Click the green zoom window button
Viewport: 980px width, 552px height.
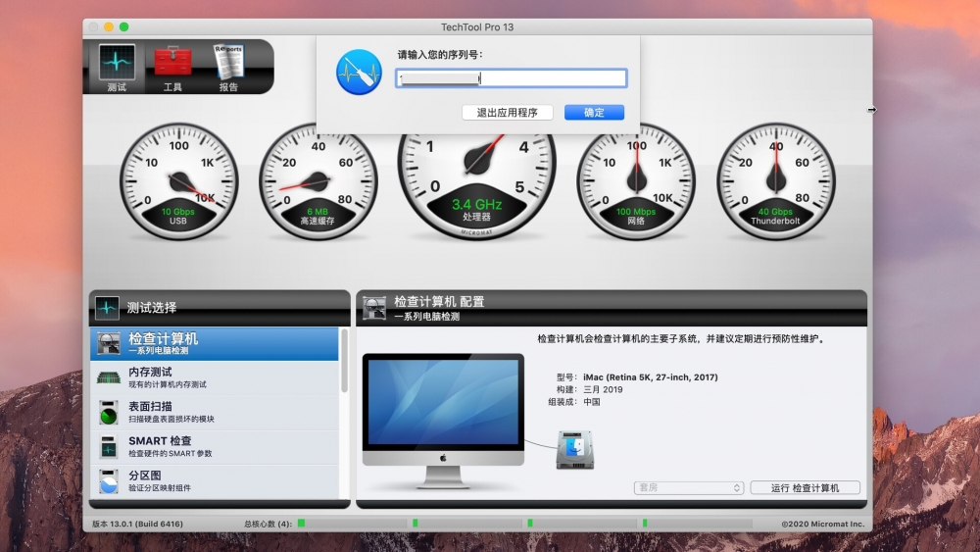(x=123, y=26)
